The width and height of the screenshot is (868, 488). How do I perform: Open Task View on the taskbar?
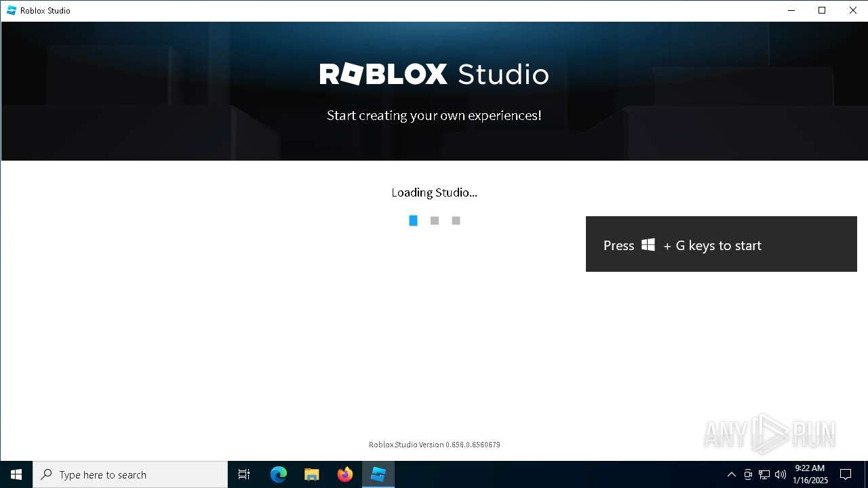244,474
